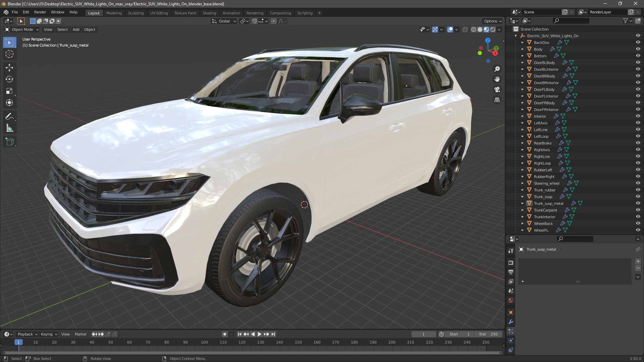Select the Rotate tool
Viewport: 644px width, 362px height.
pos(9,79)
